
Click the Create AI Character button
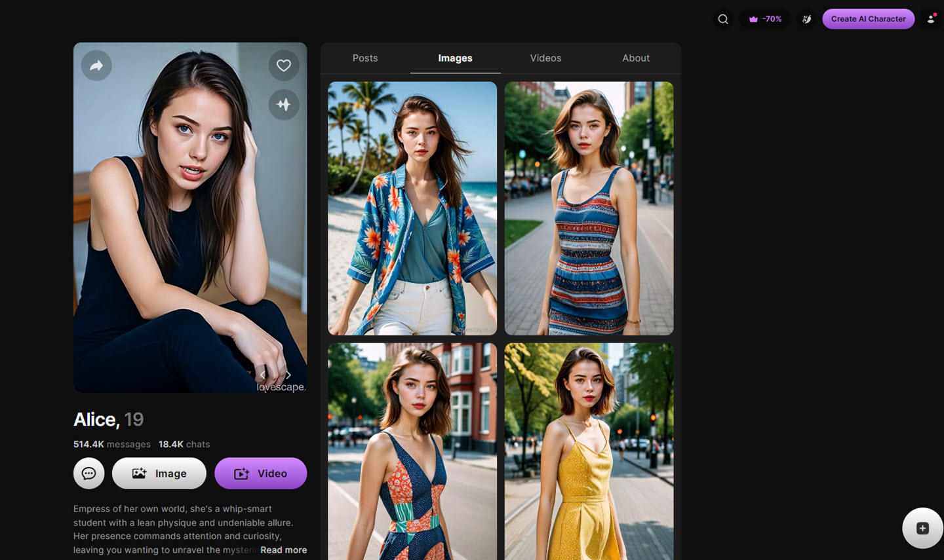click(868, 19)
